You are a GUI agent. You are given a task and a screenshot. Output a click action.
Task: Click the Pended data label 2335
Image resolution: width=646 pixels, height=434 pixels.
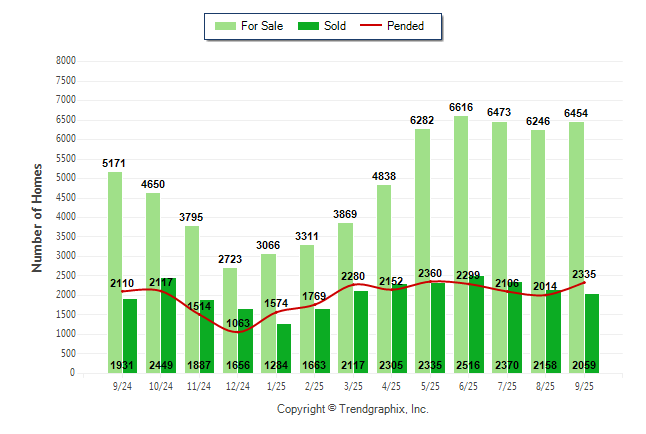[x=584, y=273]
